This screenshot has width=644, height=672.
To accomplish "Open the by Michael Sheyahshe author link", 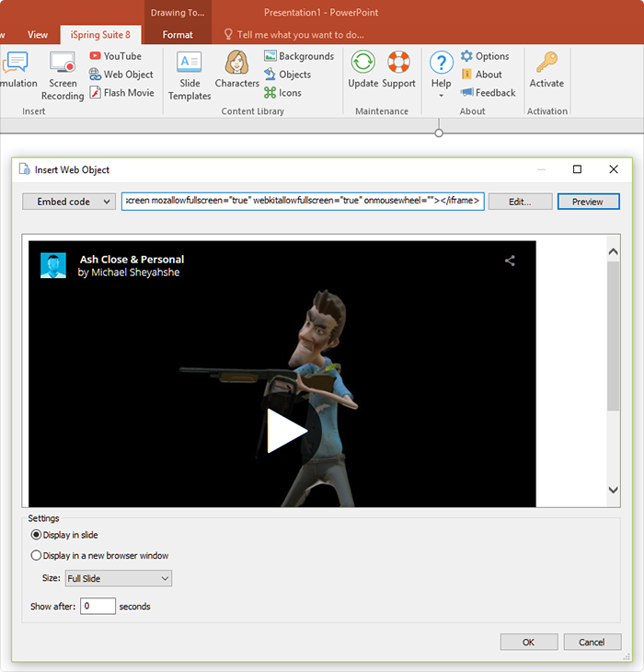I will [129, 272].
